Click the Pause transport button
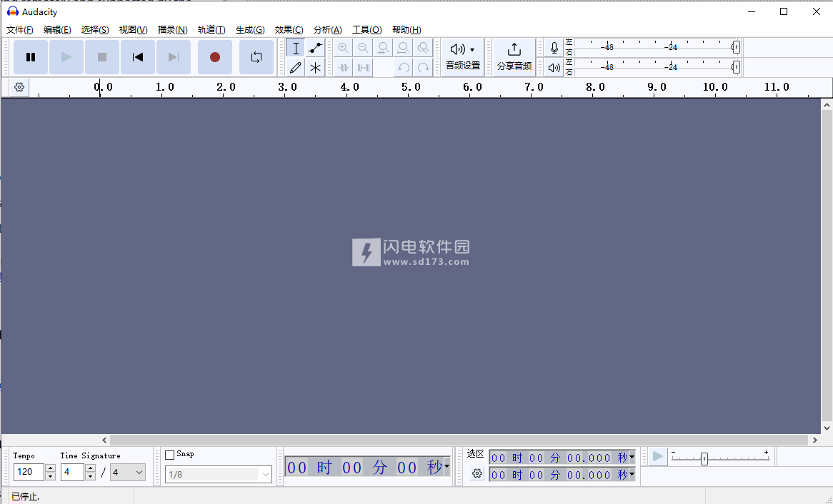The height and width of the screenshot is (504, 833). (31, 57)
